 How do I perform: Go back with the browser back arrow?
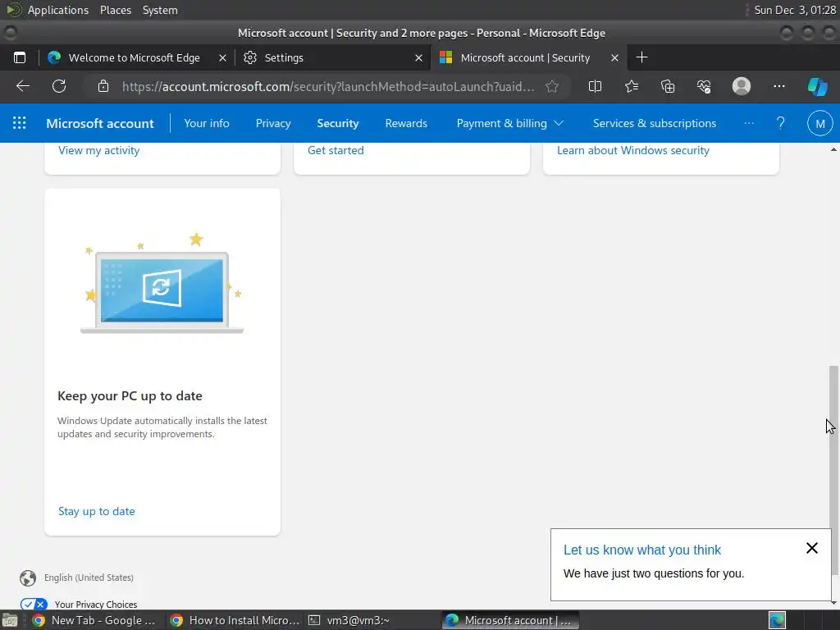coord(22,86)
